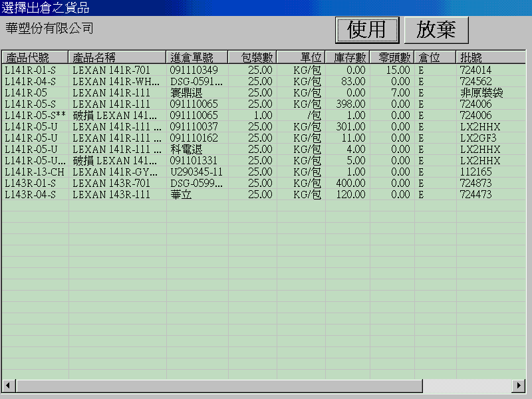Viewport: 532px width, 399px height.
Task: Click the 倉位 column header
Action: click(435, 57)
